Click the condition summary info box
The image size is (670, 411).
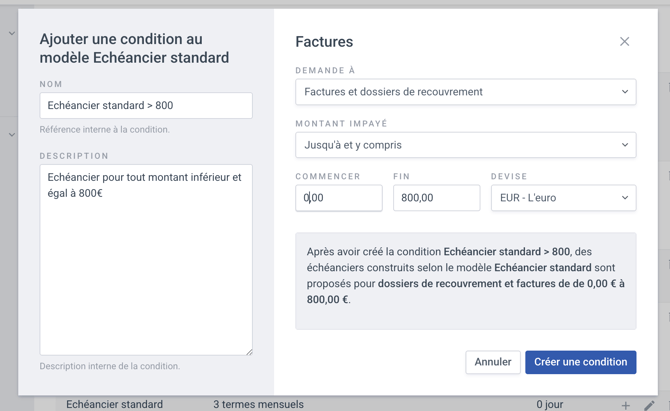[x=465, y=280]
